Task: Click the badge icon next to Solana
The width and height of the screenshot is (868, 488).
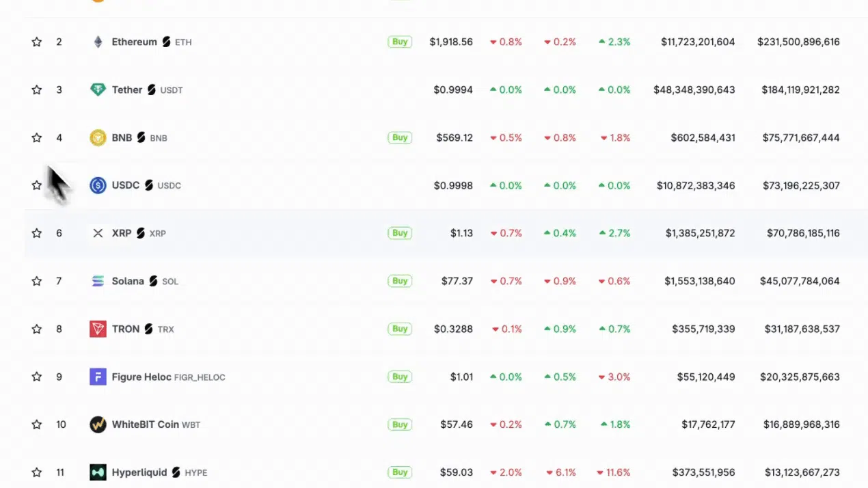Action: click(x=153, y=281)
